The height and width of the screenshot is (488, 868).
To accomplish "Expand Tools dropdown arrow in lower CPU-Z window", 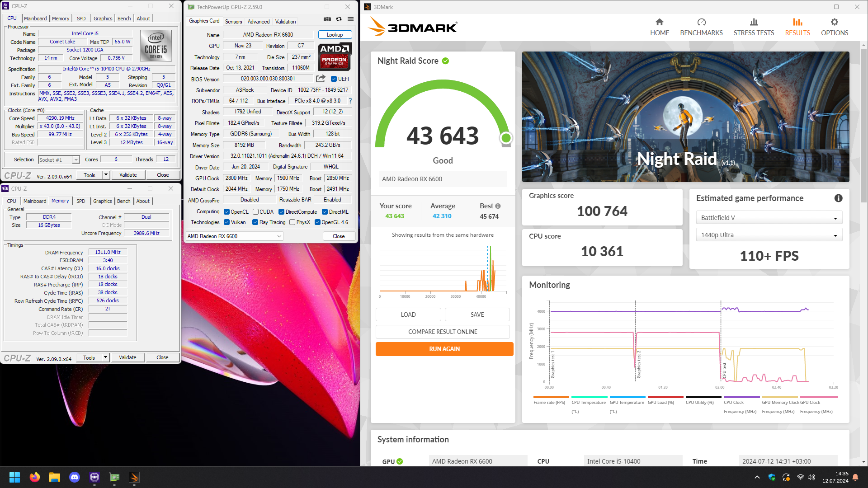I will 105,357.
